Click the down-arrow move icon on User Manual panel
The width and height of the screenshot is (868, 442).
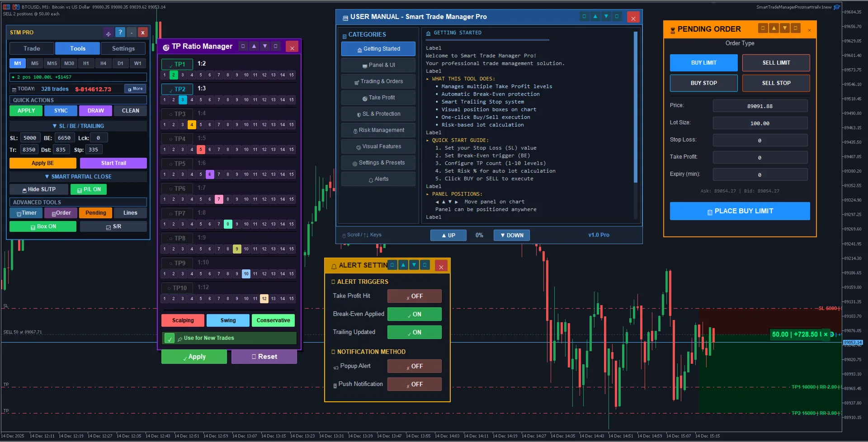[606, 16]
